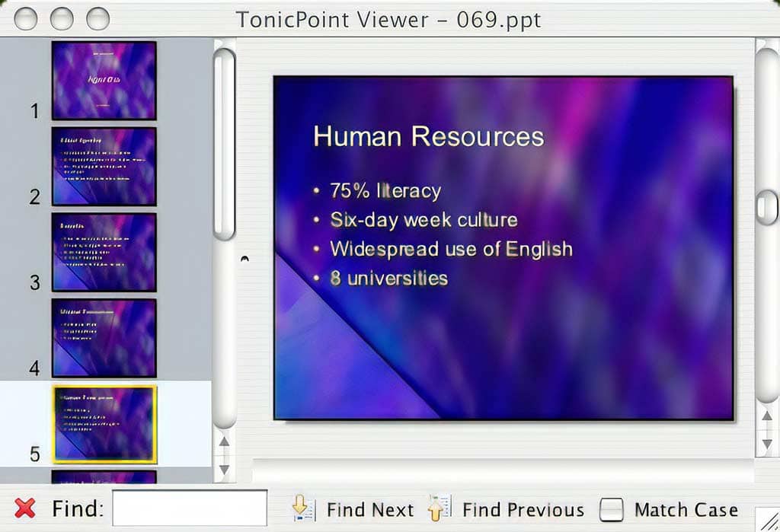
Task: Click the yellow up-arrow Find Previous icon
Action: [x=438, y=508]
